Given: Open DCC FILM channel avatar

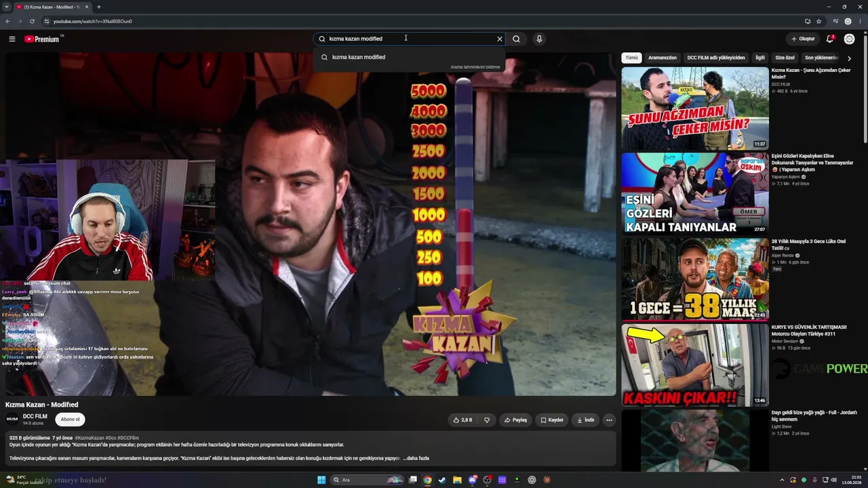Looking at the screenshot, I should point(12,420).
